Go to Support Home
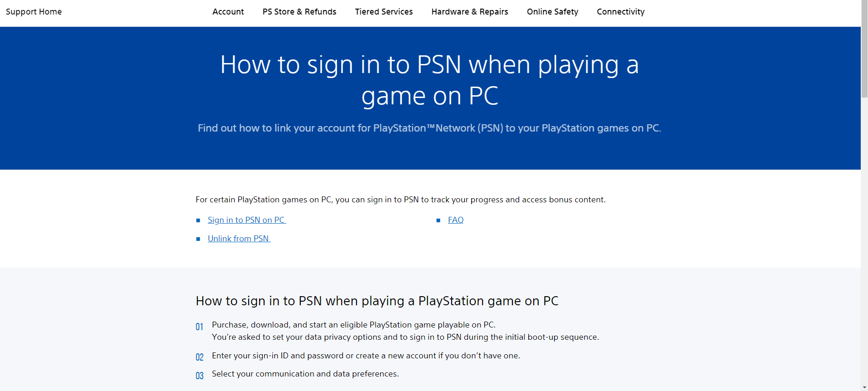Screen dimensions: 868x391 (34, 12)
